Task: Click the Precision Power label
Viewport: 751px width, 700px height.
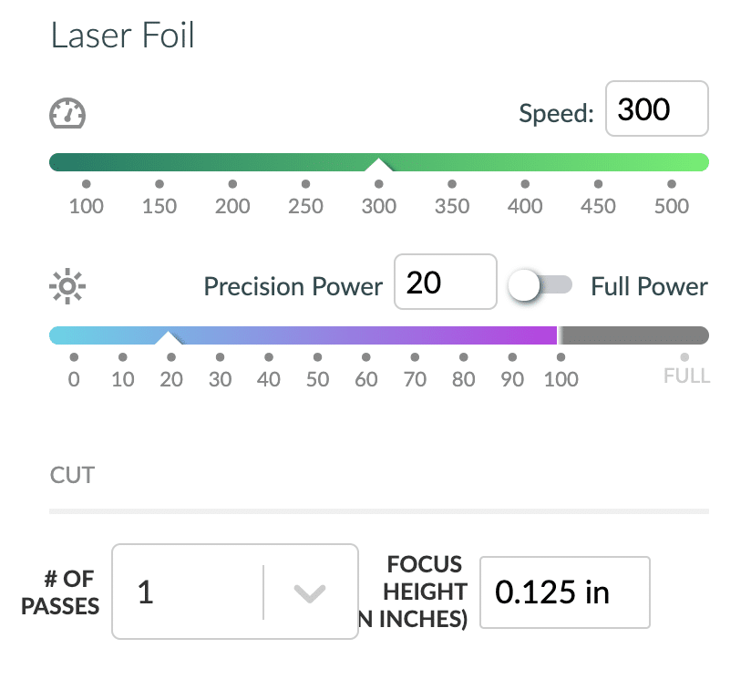Action: pyautogui.click(x=293, y=286)
